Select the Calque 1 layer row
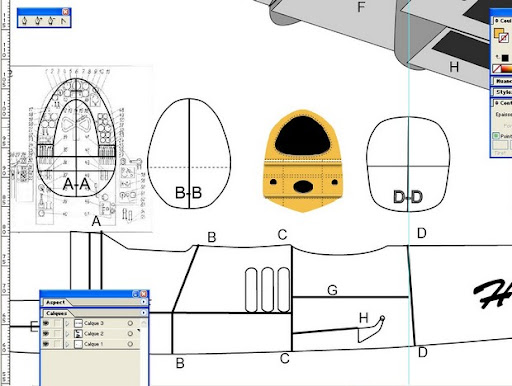 click(x=90, y=344)
